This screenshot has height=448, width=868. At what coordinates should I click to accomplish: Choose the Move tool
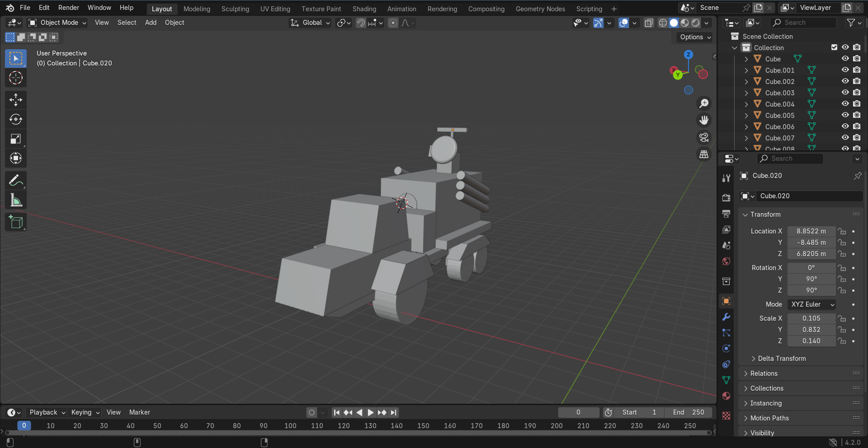click(x=16, y=100)
